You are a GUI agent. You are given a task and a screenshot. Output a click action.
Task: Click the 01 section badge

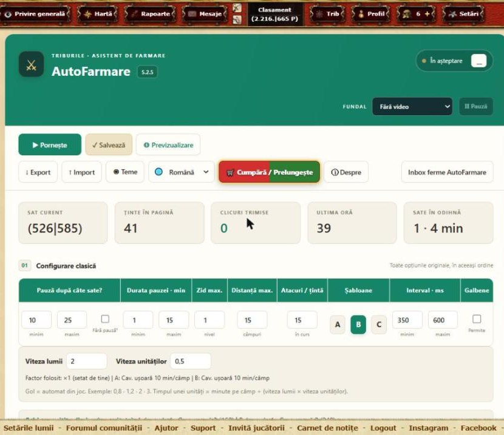pos(25,266)
